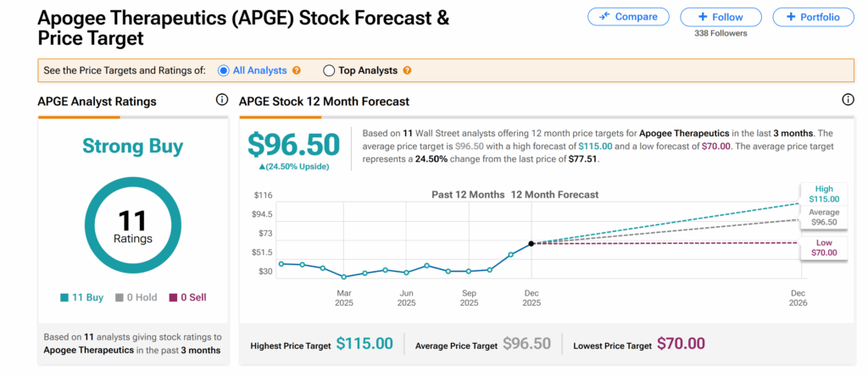868x376 pixels.
Task: Click the Highest Price Target $115.00 value
Action: tap(364, 344)
